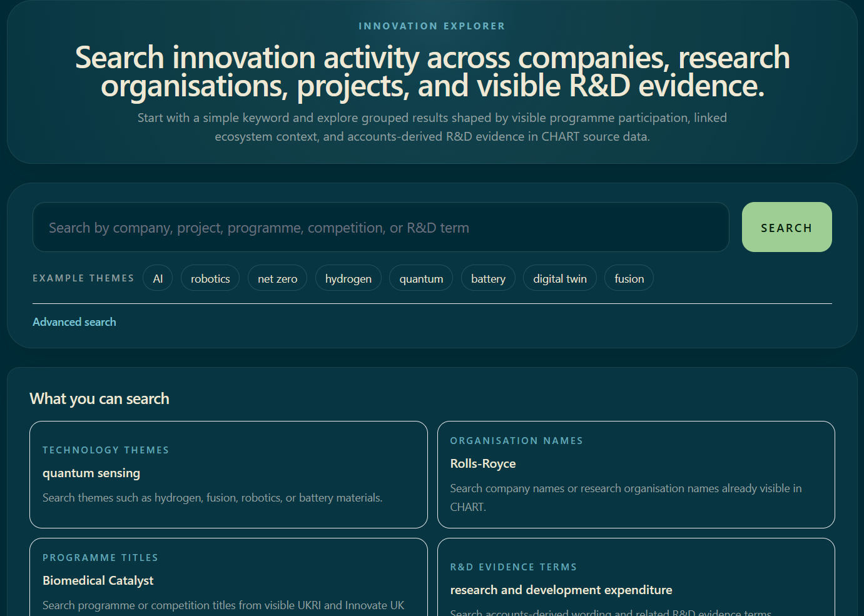The image size is (864, 616).
Task: Click 'research and development expenditure' text
Action: pos(561,590)
